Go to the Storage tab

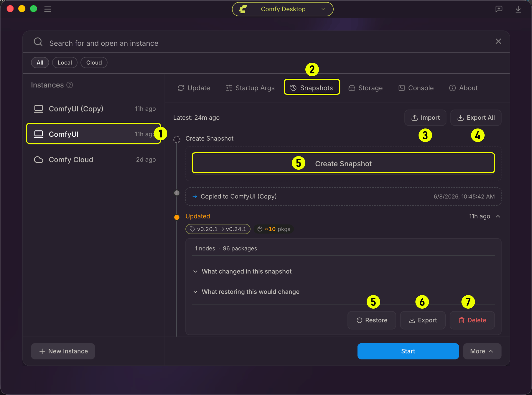click(366, 88)
